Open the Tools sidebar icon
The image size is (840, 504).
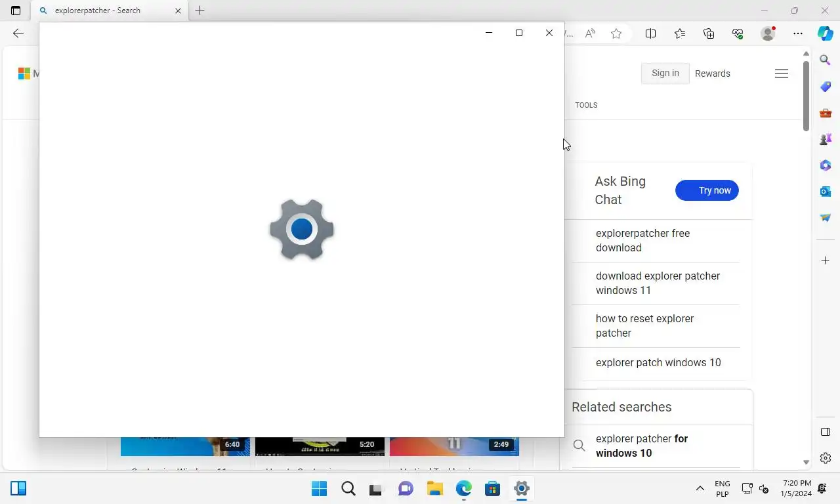tap(826, 113)
